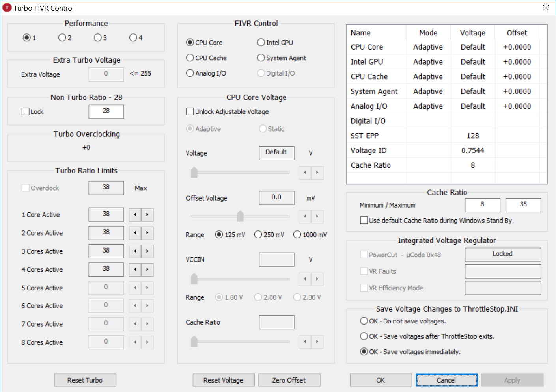Click the Cache Ratio slider left arrow
The image size is (556, 392).
point(305,342)
